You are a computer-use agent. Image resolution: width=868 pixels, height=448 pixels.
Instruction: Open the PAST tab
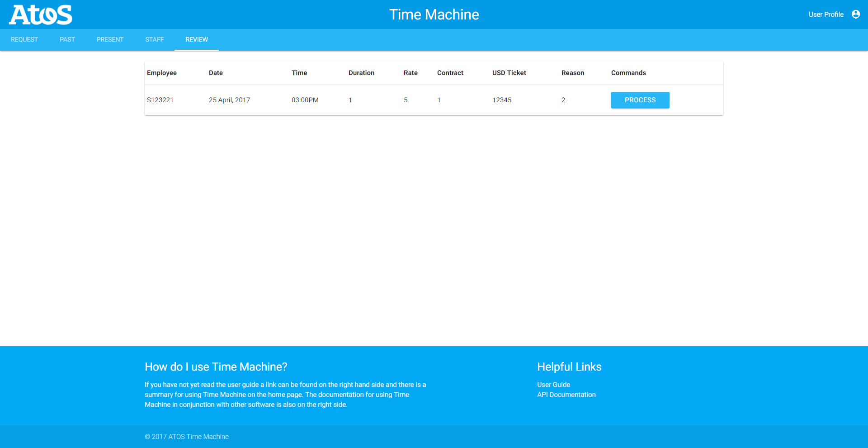tap(67, 40)
